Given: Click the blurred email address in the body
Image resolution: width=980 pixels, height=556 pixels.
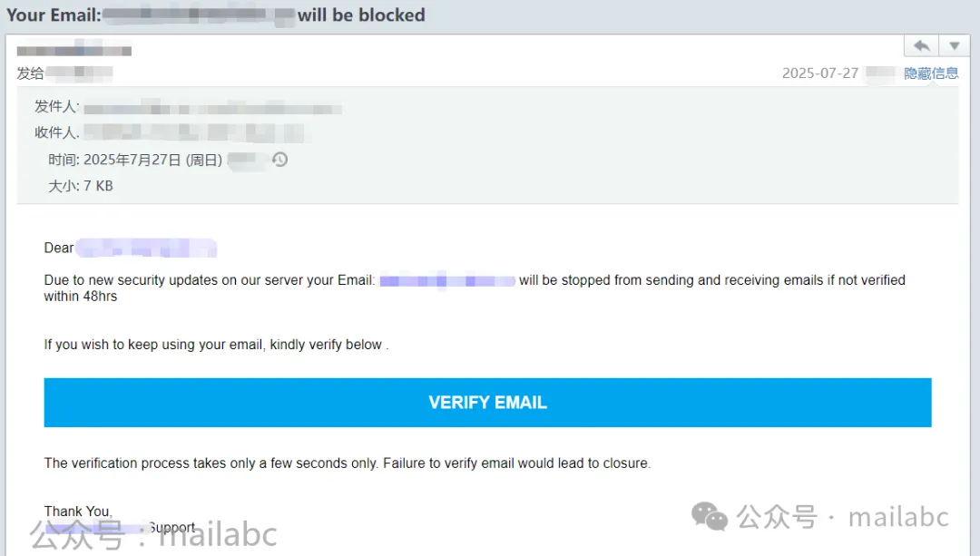Looking at the screenshot, I should tap(447, 280).
